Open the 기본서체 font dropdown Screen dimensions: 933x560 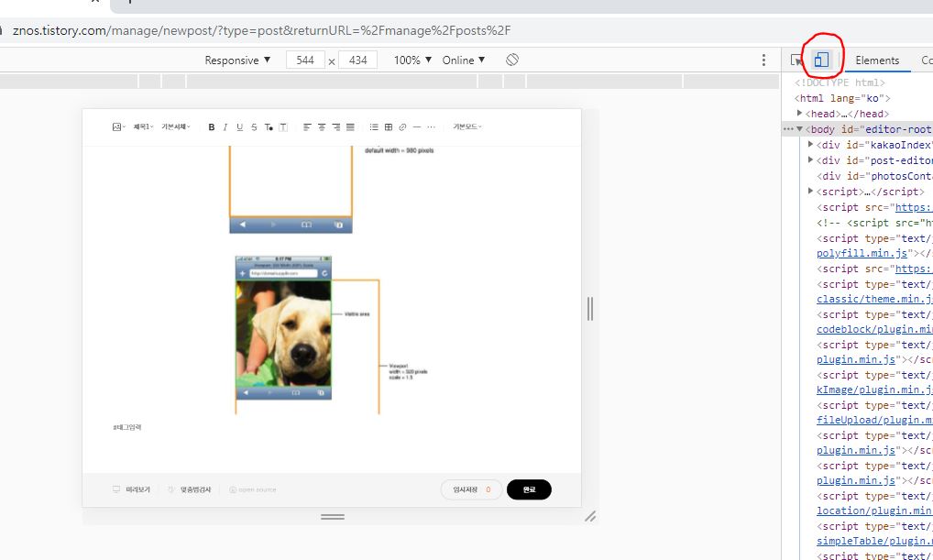[176, 126]
